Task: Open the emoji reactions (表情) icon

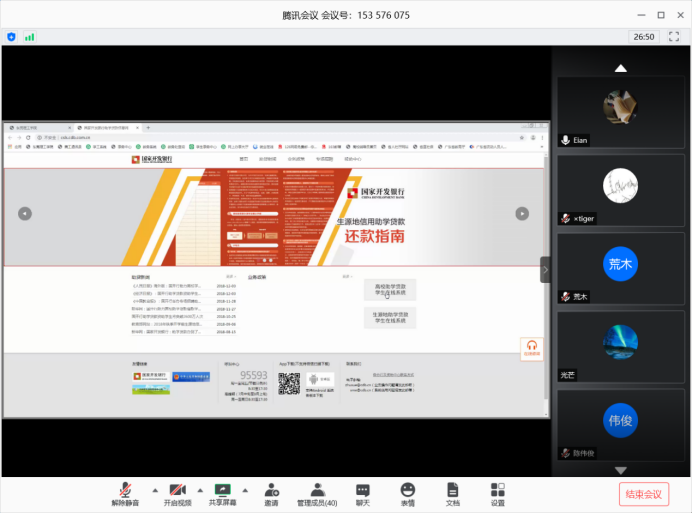Action: pyautogui.click(x=407, y=490)
